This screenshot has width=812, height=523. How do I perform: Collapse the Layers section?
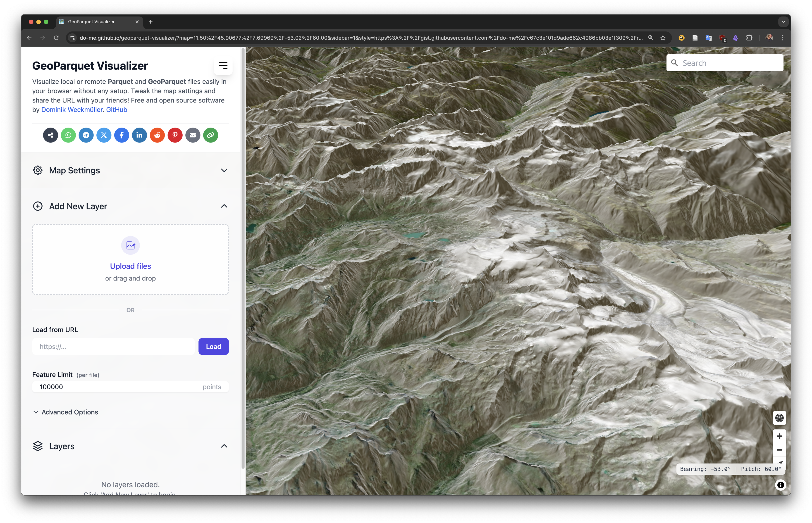tap(224, 446)
